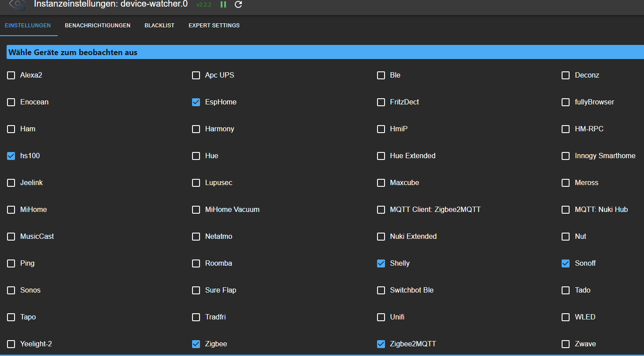Check the Lupusec box
Viewport: 644px width, 356px height.
(x=196, y=183)
